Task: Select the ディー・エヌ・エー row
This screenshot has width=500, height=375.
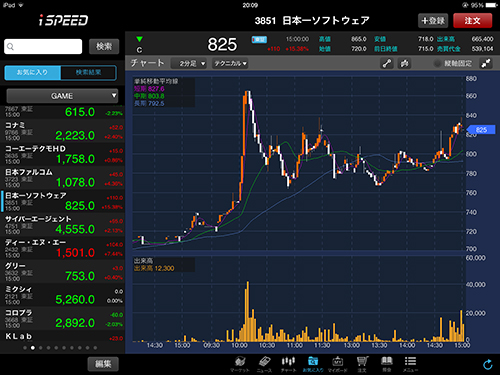Action: coord(62,248)
